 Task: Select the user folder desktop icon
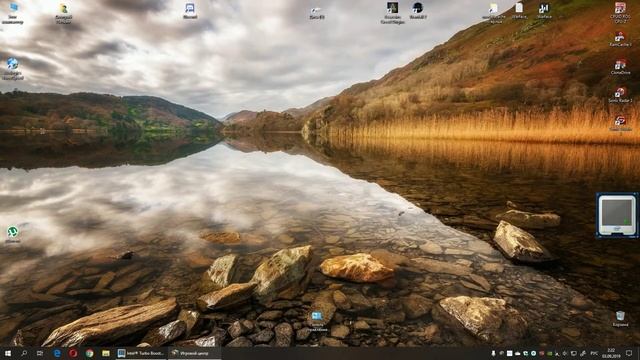64,13
